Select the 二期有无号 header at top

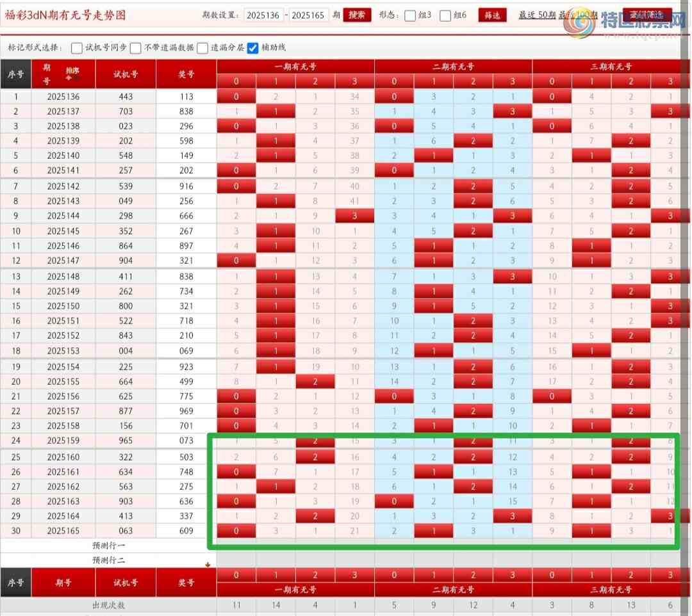[x=453, y=67]
